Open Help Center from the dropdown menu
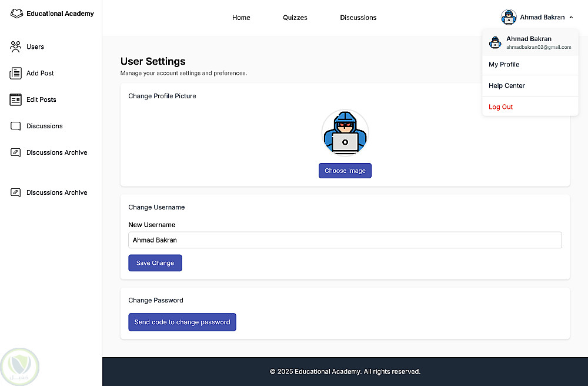Image resolution: width=588 pixels, height=386 pixels. [507, 86]
